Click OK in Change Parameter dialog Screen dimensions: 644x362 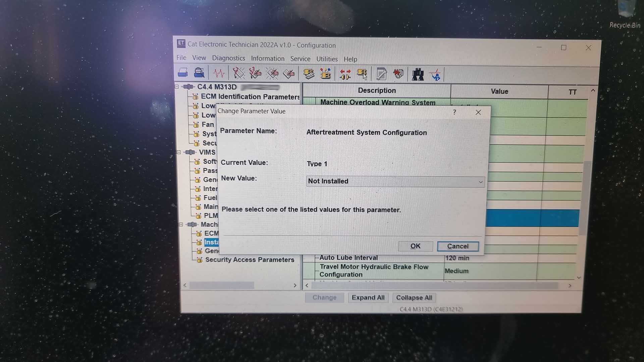coord(415,246)
